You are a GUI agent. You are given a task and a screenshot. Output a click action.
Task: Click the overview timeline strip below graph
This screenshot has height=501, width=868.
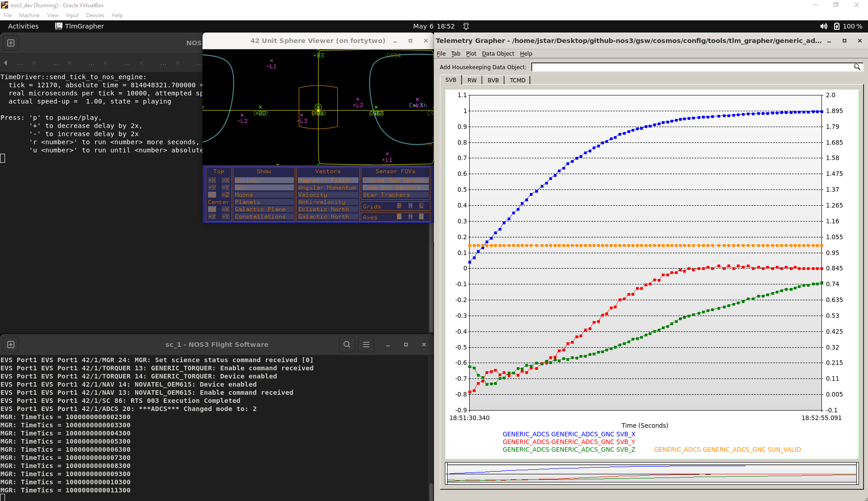651,473
